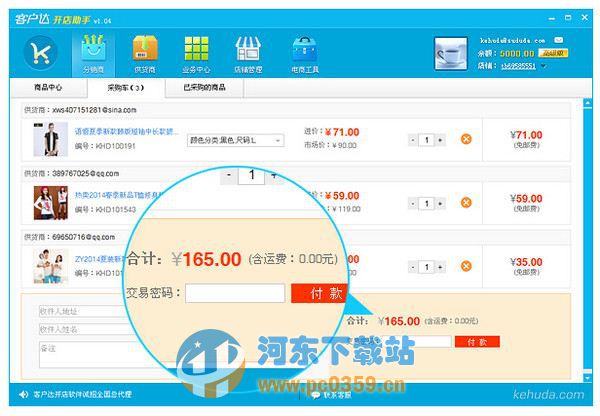Click the scrollbar up arrow
The width and height of the screenshot is (600, 416).
(587, 103)
